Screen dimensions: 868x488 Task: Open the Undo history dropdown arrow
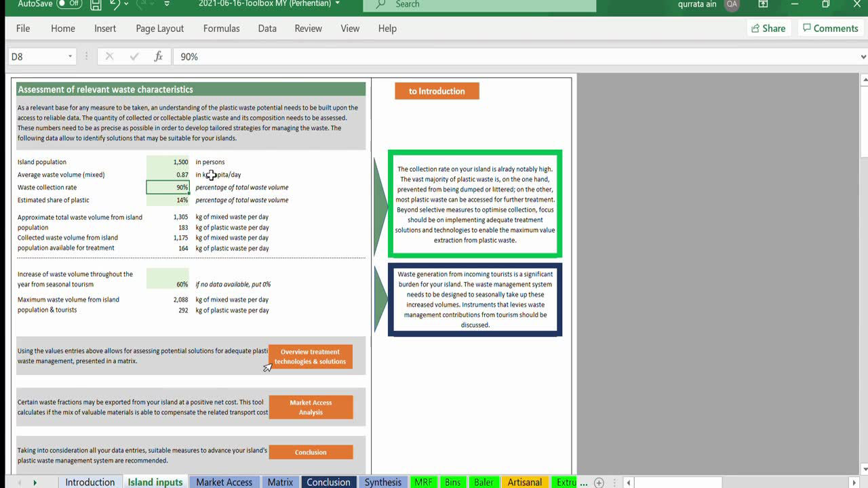127,5
